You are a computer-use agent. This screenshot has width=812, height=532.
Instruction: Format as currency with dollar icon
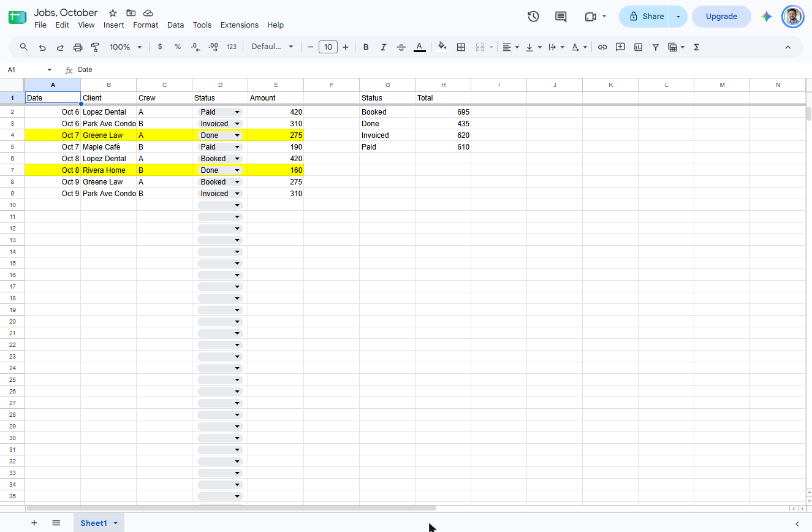point(160,47)
